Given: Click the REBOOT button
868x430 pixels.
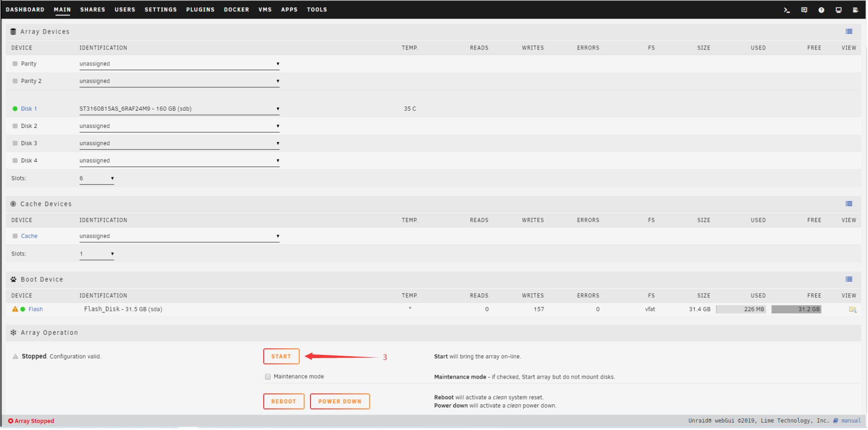Looking at the screenshot, I should [283, 402].
